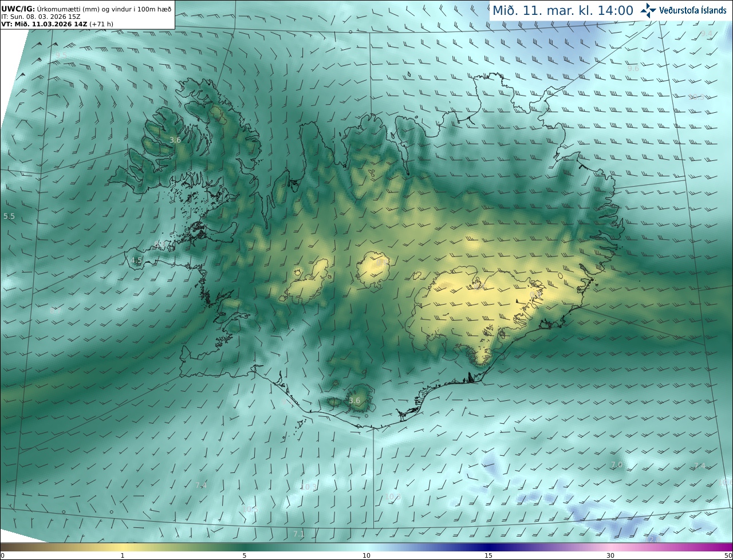Click the 9.6 value label
This screenshot has height=560, width=733.
[633, 68]
